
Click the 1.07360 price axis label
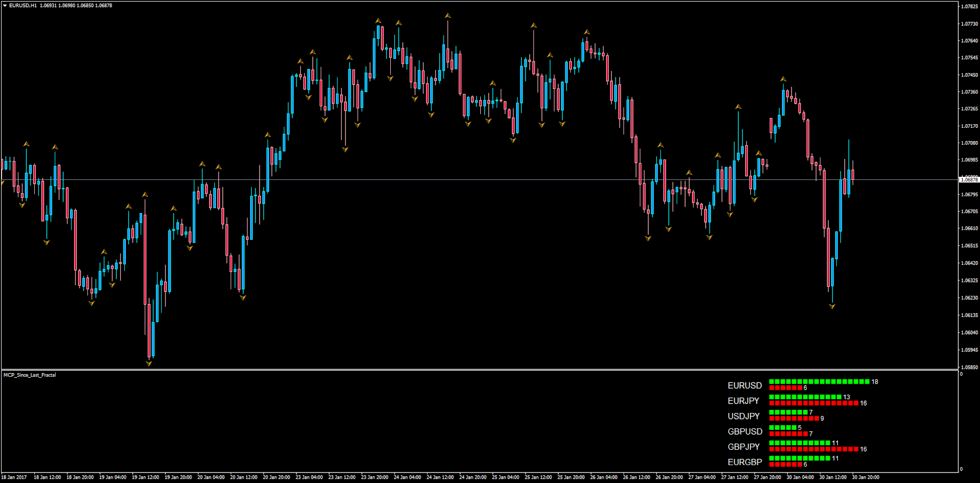(x=969, y=92)
